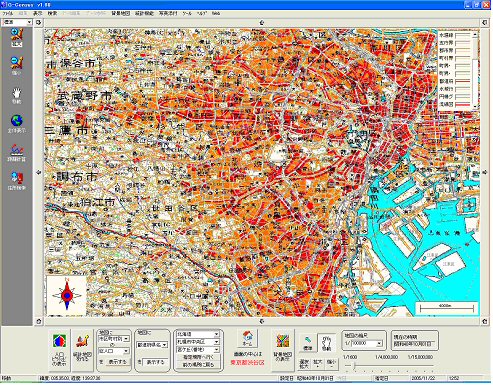Click the globe full-view icon
493x385 pixels.
[17, 123]
